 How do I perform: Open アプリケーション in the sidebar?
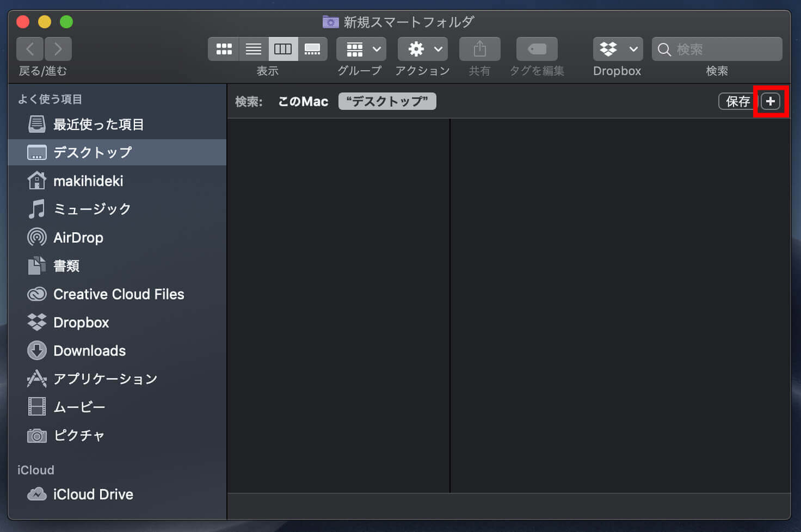[x=117, y=379]
